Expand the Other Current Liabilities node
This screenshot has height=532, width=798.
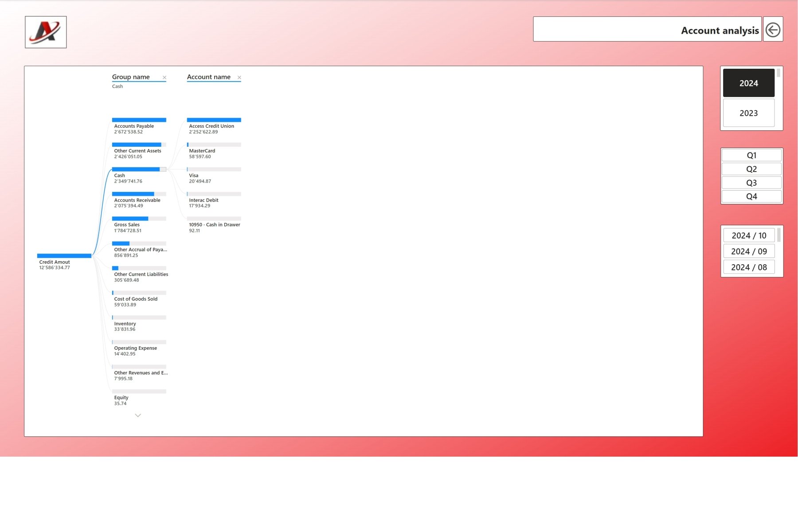coord(140,274)
